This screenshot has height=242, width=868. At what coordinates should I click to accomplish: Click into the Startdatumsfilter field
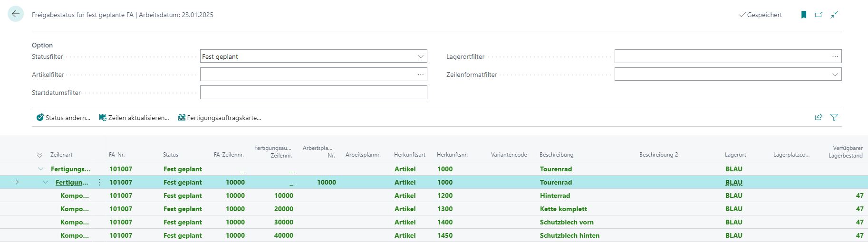[x=314, y=93]
